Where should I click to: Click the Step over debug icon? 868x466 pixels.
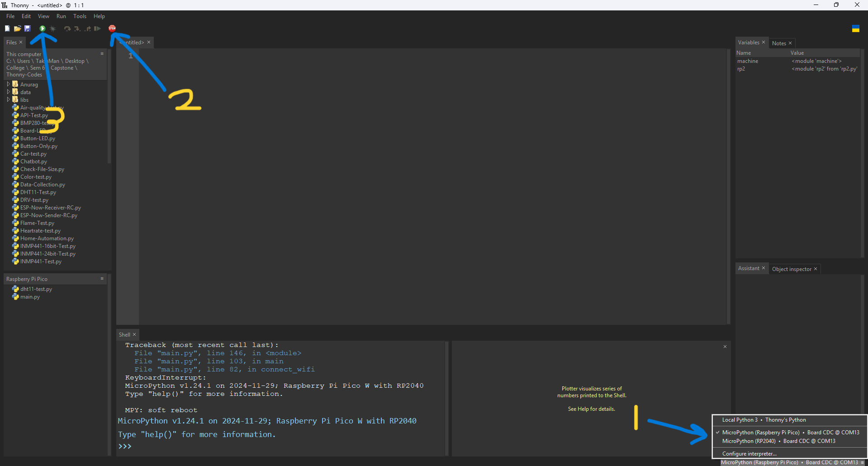pyautogui.click(x=67, y=29)
